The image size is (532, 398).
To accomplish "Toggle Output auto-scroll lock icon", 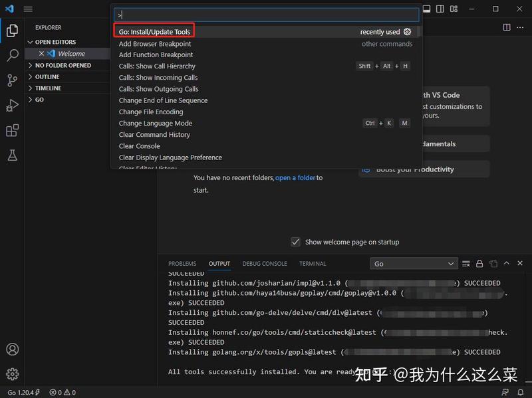I will (x=479, y=263).
